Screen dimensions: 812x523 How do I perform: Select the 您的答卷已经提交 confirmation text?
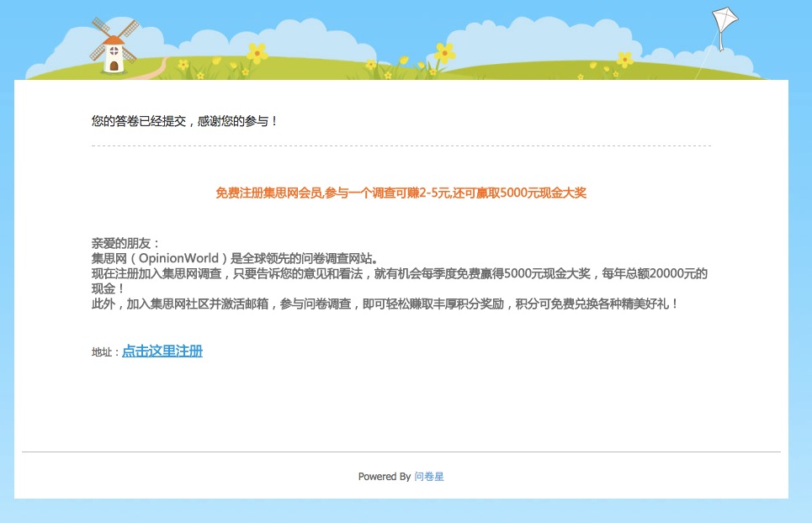[x=184, y=121]
